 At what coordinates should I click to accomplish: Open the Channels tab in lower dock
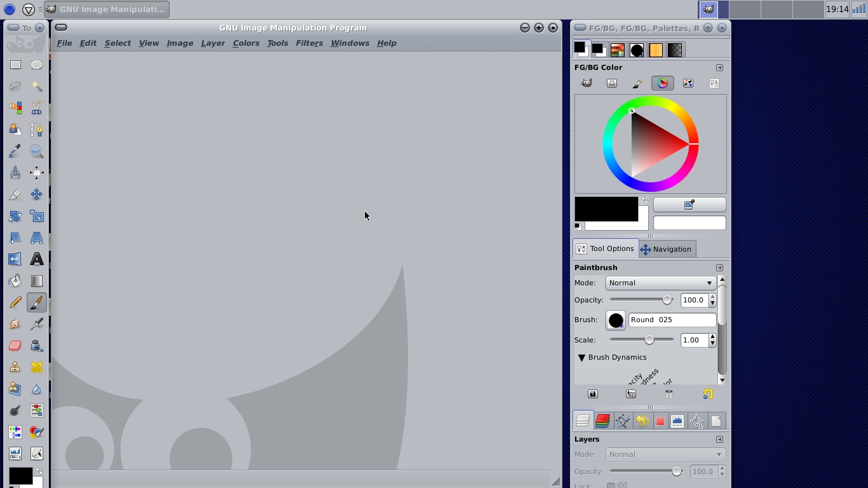click(x=602, y=421)
